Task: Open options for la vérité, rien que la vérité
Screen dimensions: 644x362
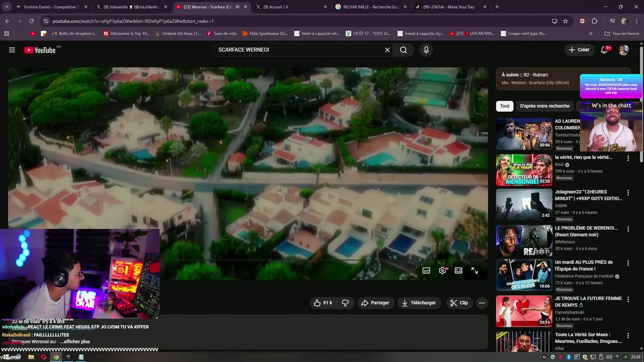Action: (x=628, y=158)
